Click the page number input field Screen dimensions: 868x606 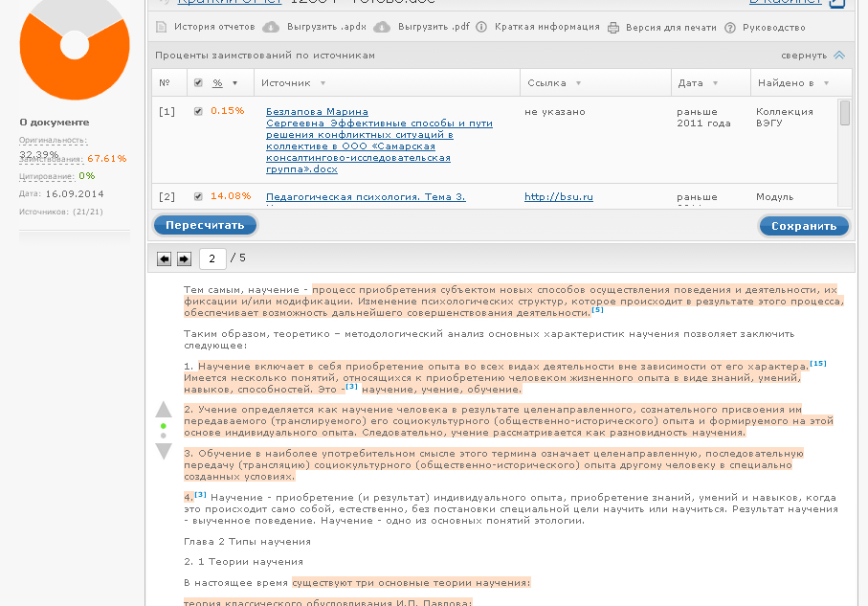pos(212,258)
